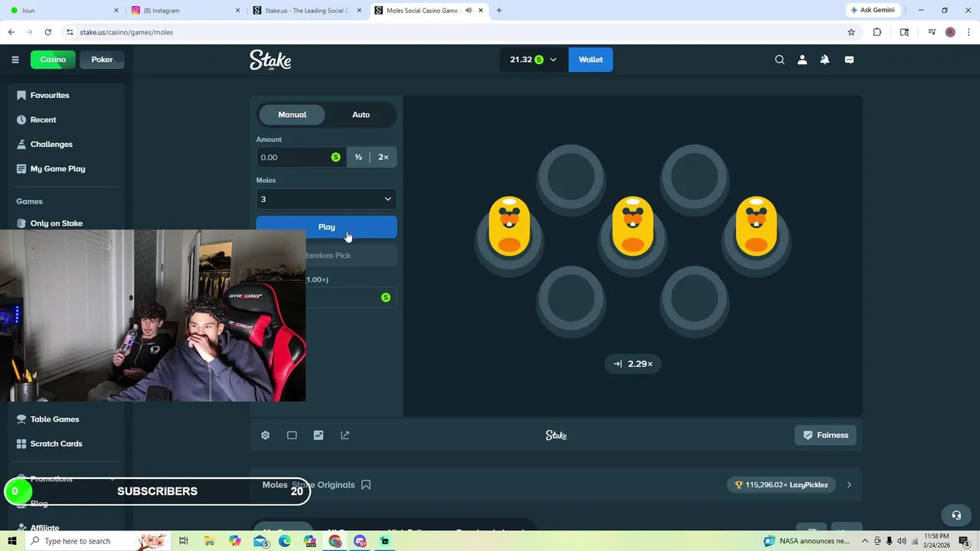Image resolution: width=980 pixels, height=551 pixels.
Task: Switch to Auto betting mode
Action: 361,115
